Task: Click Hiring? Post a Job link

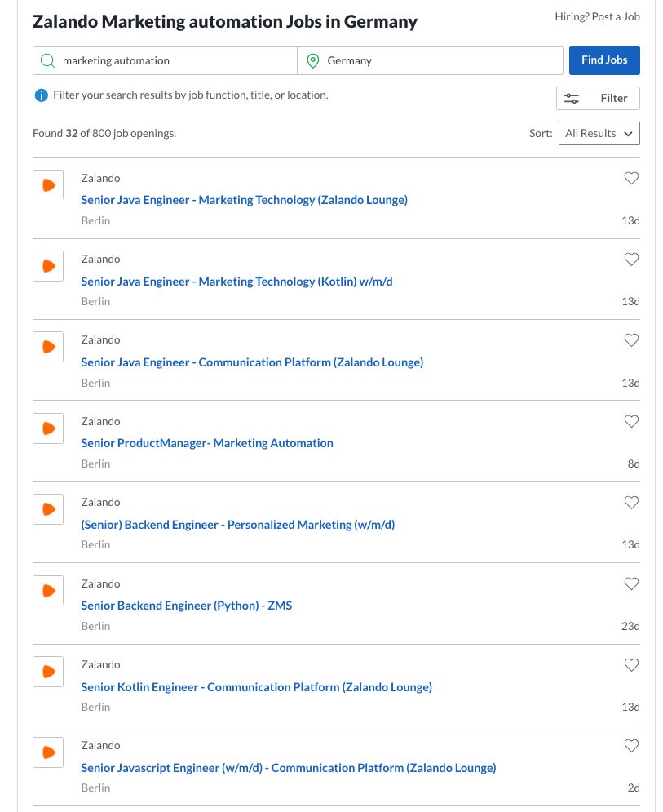Action: [597, 16]
